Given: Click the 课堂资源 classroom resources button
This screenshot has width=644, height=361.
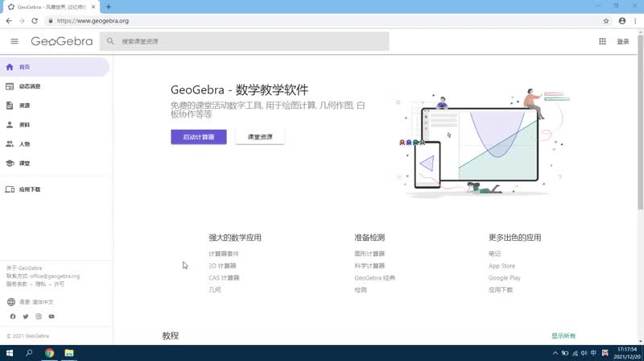Looking at the screenshot, I should click(x=260, y=137).
